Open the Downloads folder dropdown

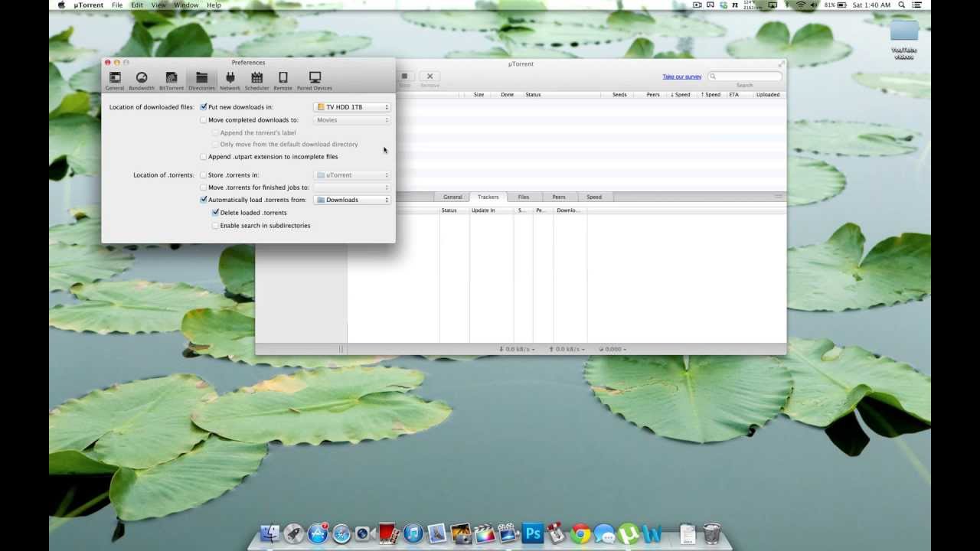(x=352, y=200)
